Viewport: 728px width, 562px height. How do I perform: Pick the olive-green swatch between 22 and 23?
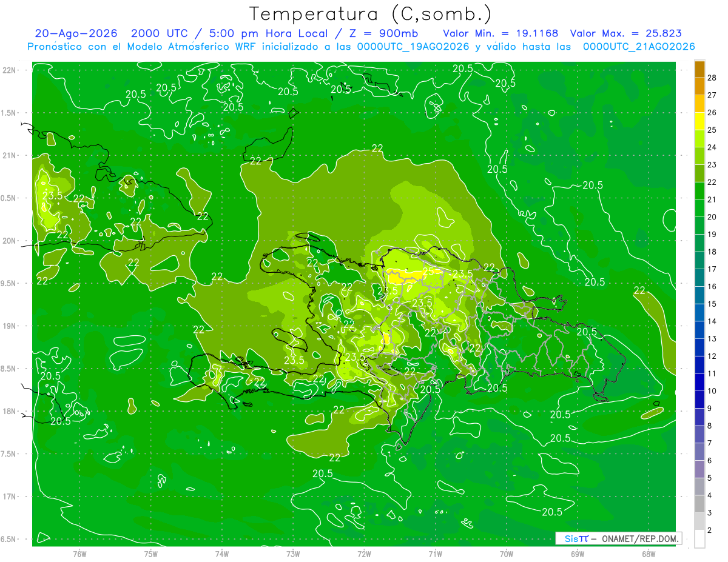[699, 173]
